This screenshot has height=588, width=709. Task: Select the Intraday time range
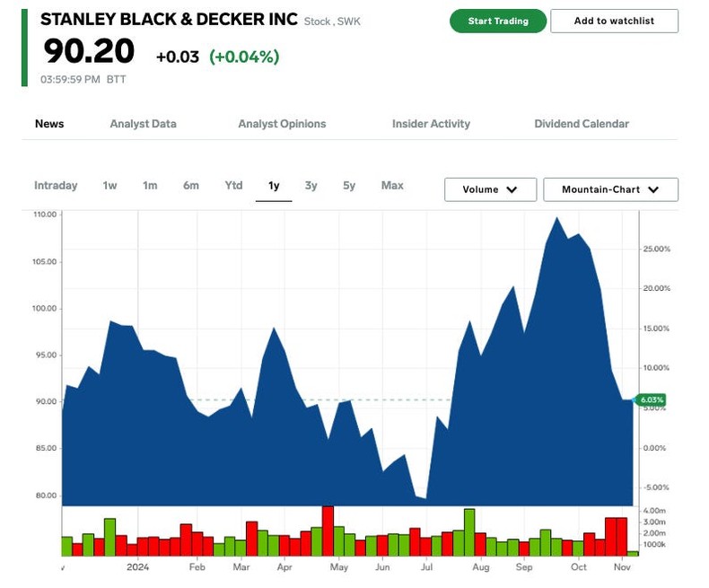point(56,186)
